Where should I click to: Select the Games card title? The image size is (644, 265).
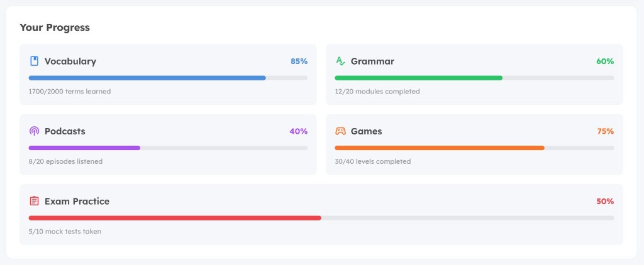(366, 131)
